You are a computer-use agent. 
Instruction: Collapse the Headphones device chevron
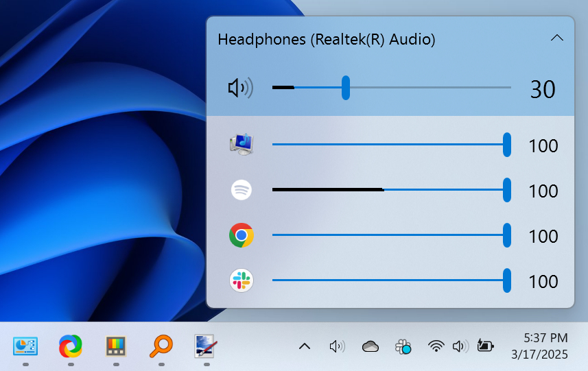click(557, 38)
